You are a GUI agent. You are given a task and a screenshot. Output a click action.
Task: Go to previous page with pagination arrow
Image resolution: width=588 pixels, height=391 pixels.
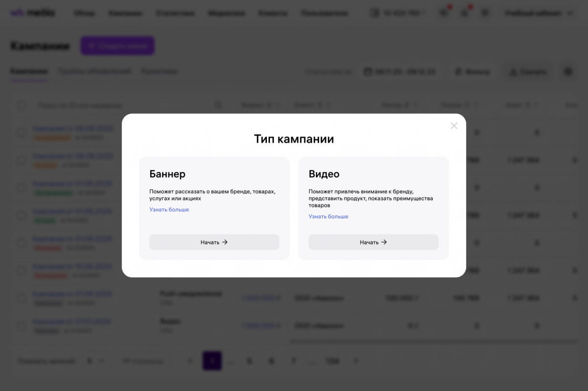[190, 361]
